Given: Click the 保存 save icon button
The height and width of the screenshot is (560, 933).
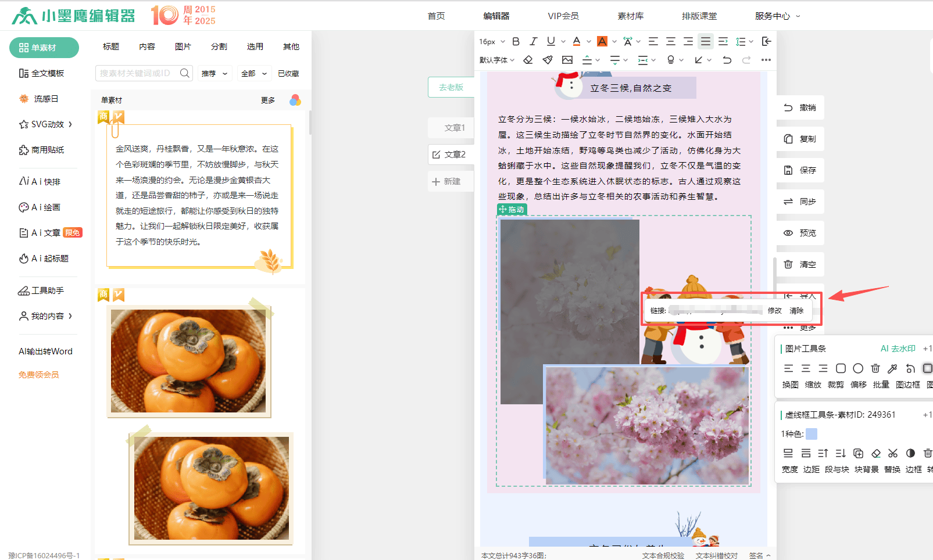Looking at the screenshot, I should tap(800, 170).
